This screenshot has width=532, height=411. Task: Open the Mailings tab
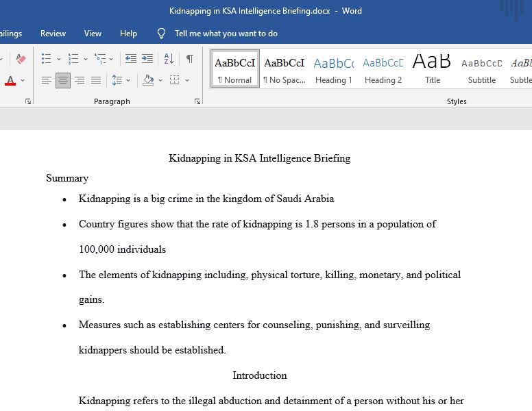[11, 34]
